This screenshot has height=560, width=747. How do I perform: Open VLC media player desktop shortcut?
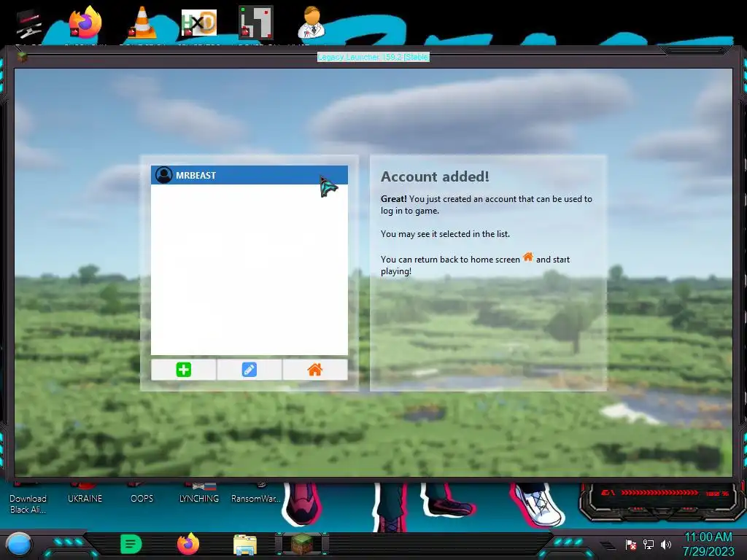click(x=142, y=23)
